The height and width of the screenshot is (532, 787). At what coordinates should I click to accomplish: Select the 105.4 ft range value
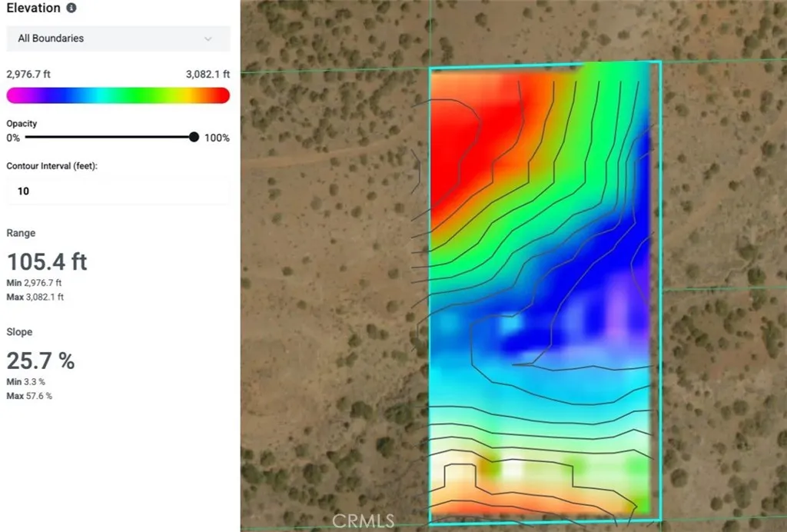coord(47,262)
